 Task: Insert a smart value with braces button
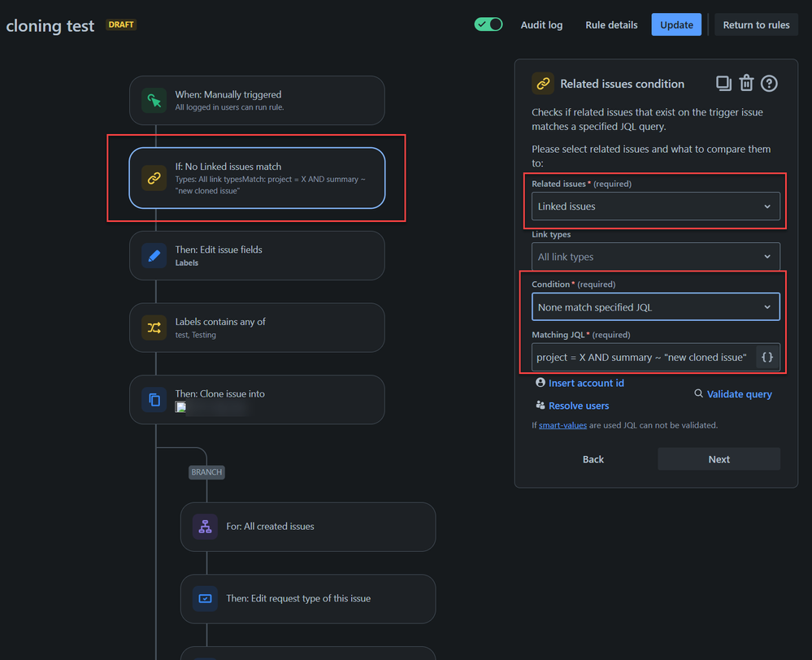[x=767, y=358]
